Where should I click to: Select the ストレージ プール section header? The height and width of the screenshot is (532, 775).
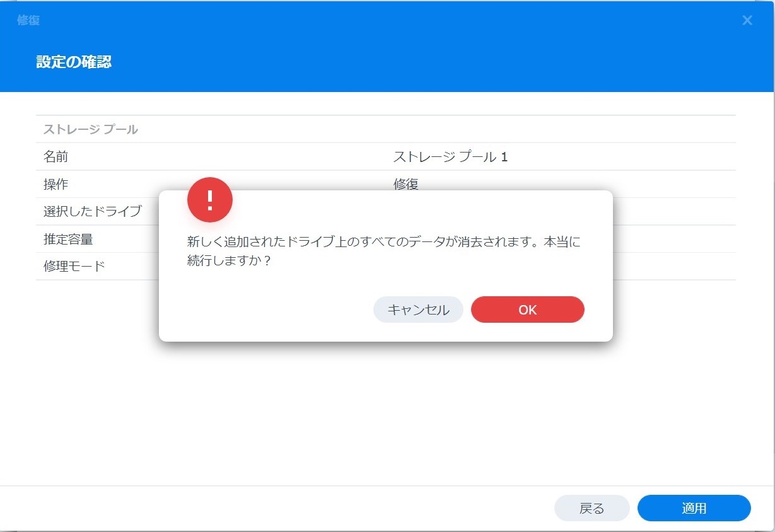click(x=91, y=130)
